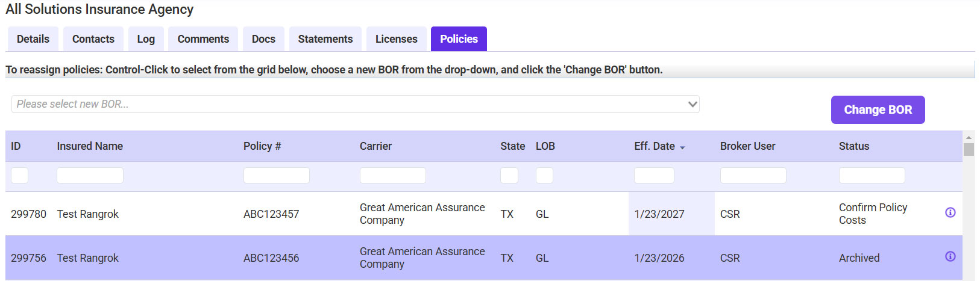Switch to the Docs tab
The image size is (980, 281).
263,39
